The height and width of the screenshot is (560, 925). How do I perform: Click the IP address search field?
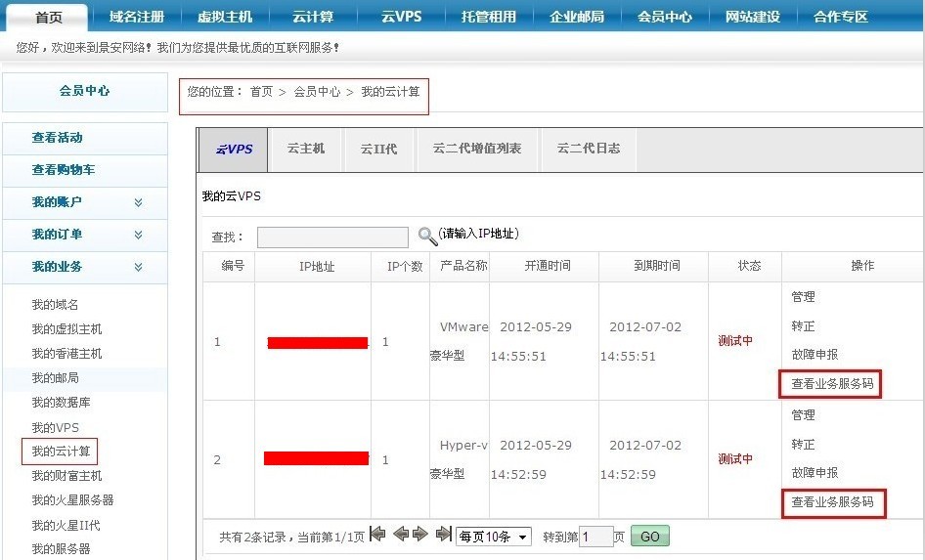332,237
